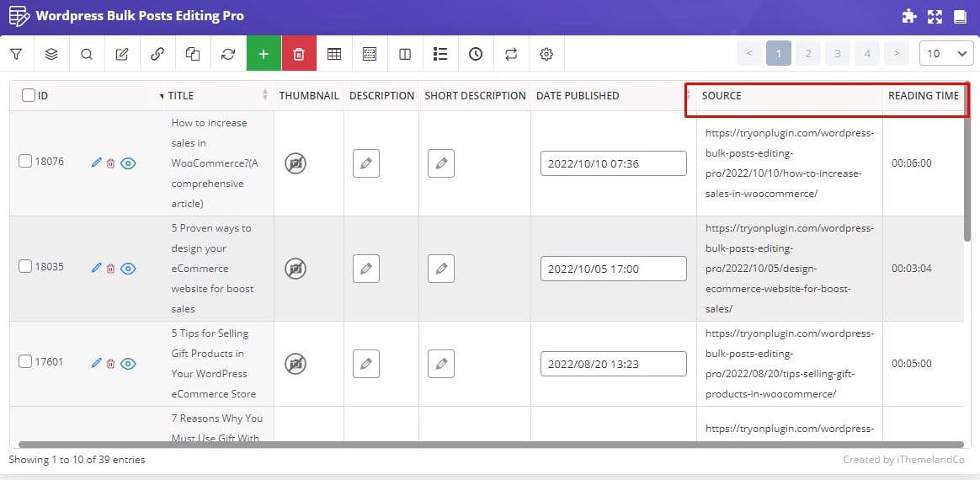Click the repeat arrows toolbar icon
The width and height of the screenshot is (980, 480).
(x=511, y=54)
